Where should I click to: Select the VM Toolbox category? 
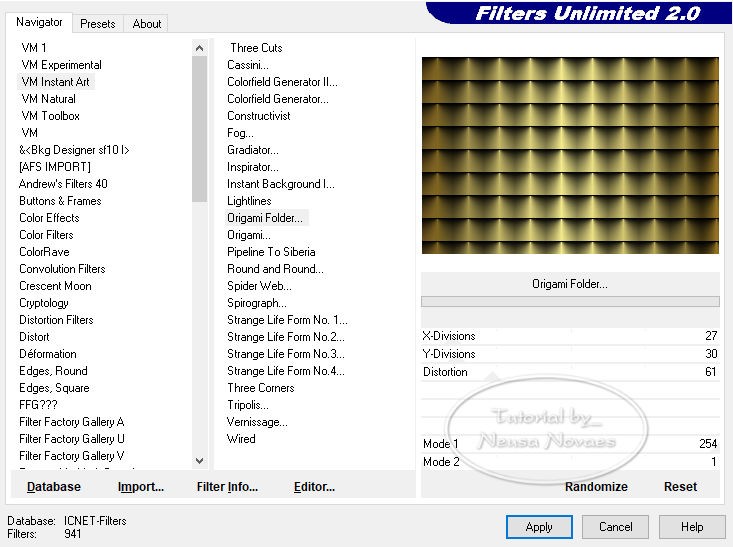(50, 116)
